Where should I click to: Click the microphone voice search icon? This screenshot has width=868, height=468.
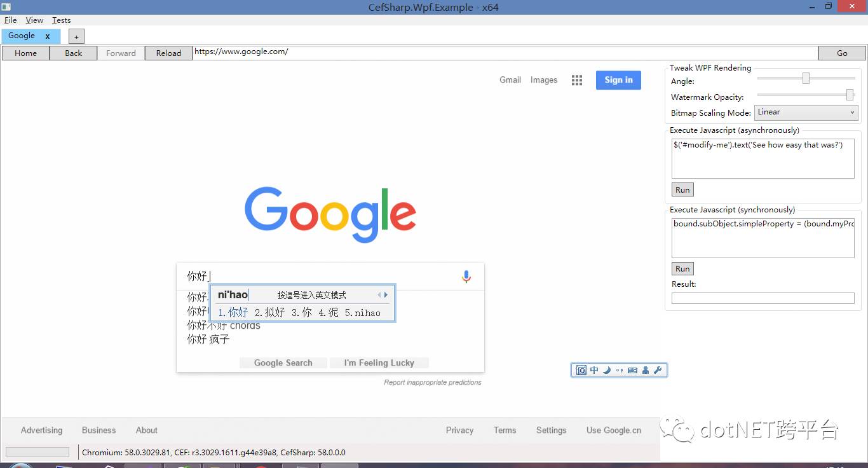(x=466, y=277)
